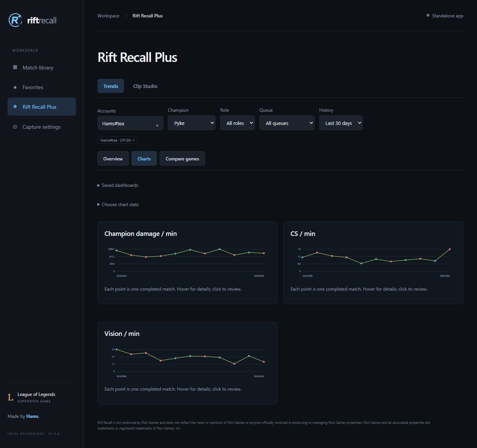Select the Charts sub-tab
The height and width of the screenshot is (448, 477).
tap(144, 159)
